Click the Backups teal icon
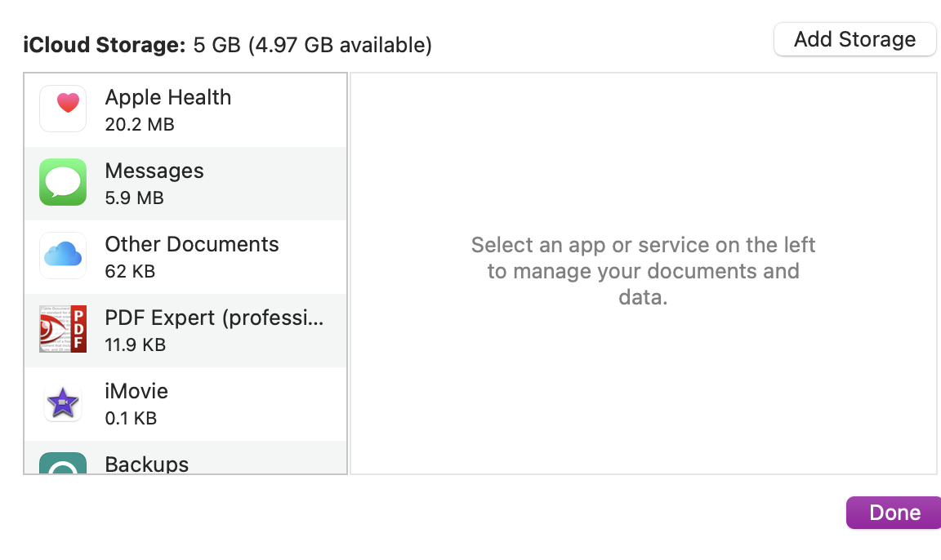Viewport: 941px width, 560px height. [x=63, y=464]
